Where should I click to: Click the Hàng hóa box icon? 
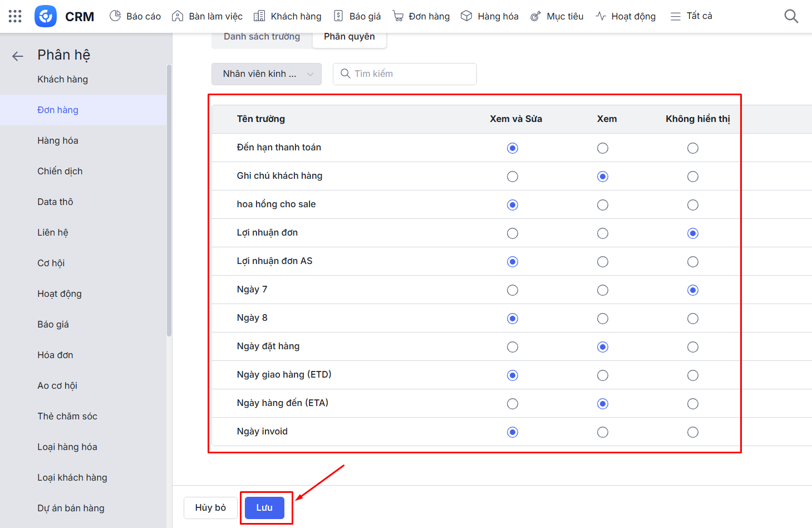pyautogui.click(x=466, y=16)
